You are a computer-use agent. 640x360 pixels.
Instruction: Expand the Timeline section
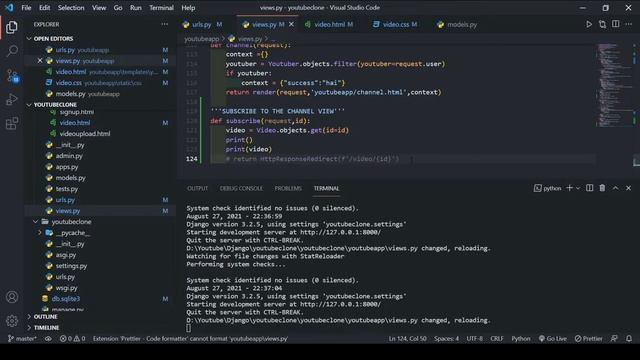coord(29,328)
